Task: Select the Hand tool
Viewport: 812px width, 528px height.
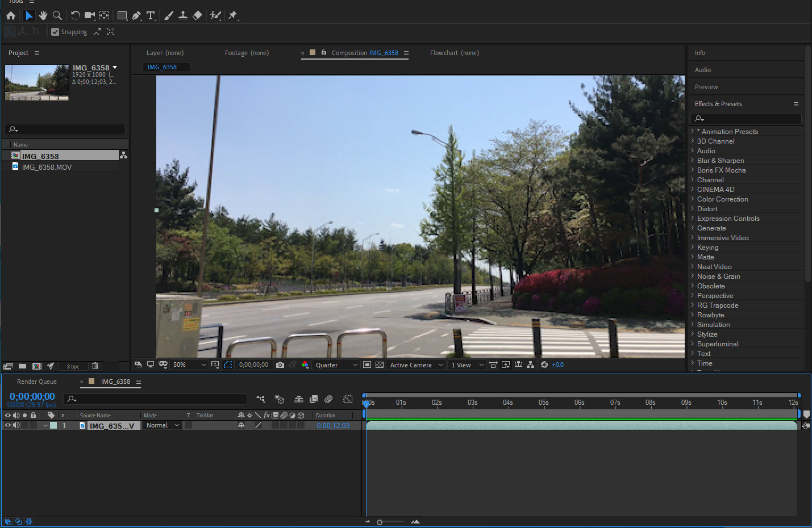Action: coord(43,15)
